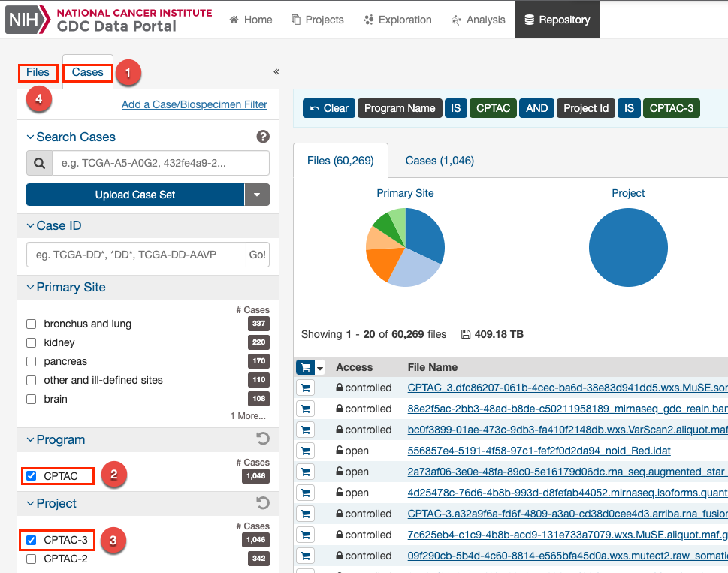Add 4d25478c mirnaseq isoforms file to cart
Image resolution: width=728 pixels, height=573 pixels.
(306, 493)
